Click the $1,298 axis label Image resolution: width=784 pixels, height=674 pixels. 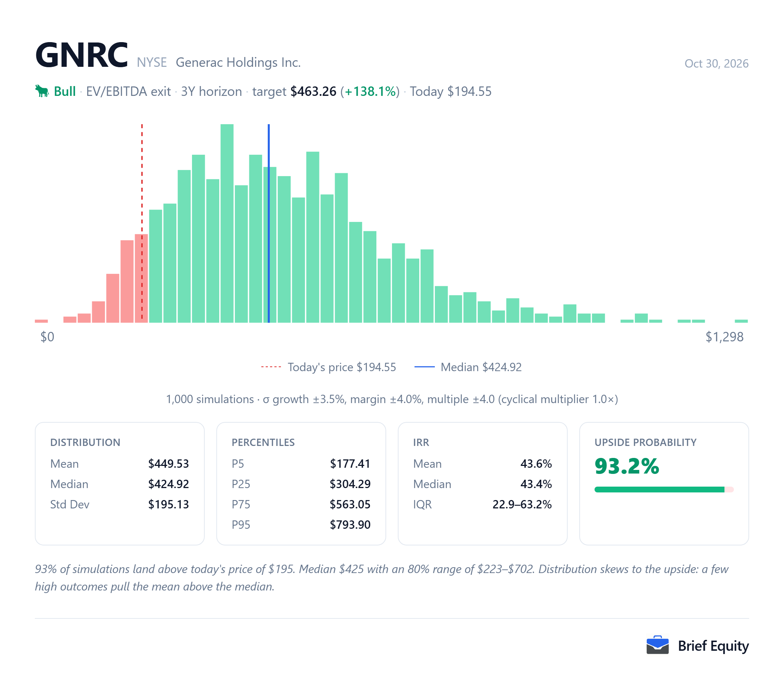point(724,337)
